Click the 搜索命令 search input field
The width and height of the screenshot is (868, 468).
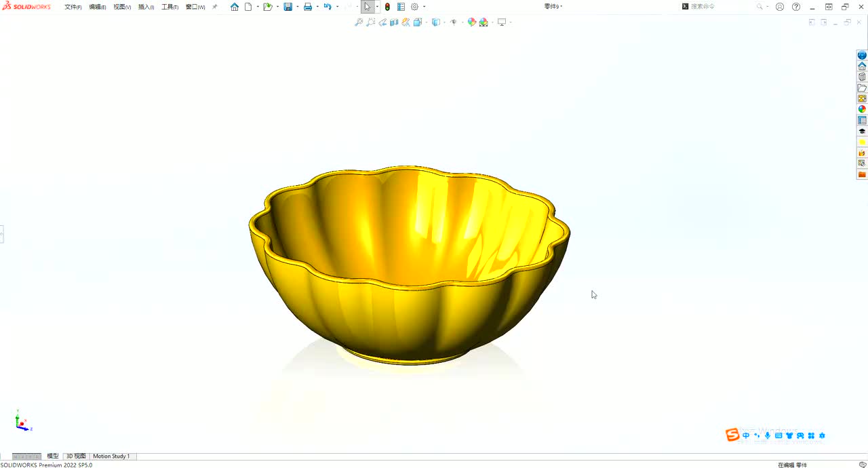(x=722, y=7)
